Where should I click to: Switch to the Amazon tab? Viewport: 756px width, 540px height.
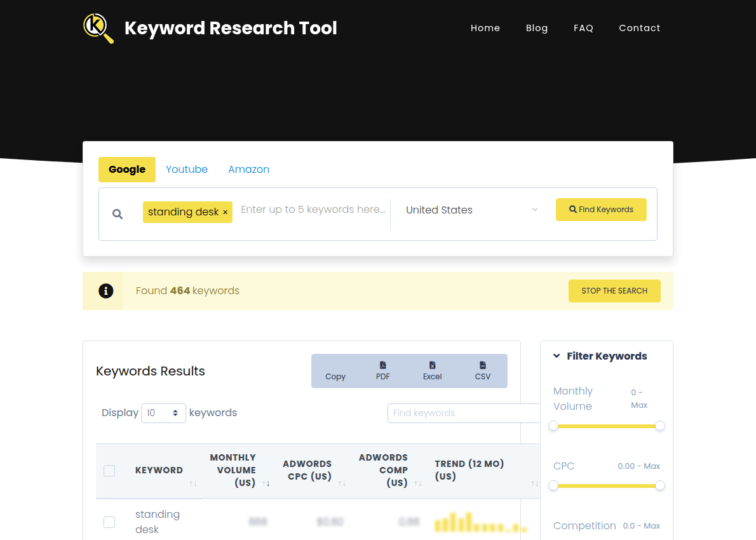coord(249,169)
